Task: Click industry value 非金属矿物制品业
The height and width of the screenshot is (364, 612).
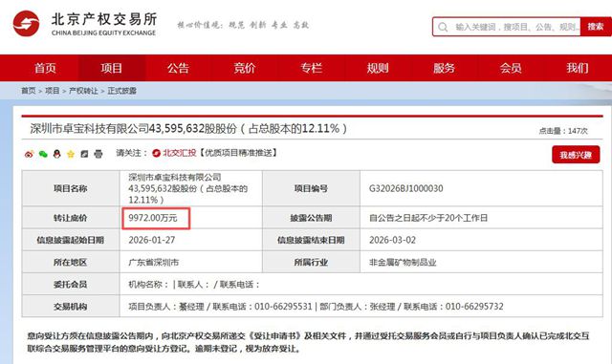Action: (403, 262)
